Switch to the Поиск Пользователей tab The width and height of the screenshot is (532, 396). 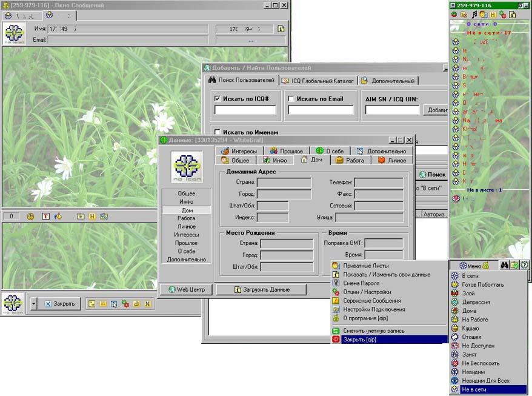242,80
